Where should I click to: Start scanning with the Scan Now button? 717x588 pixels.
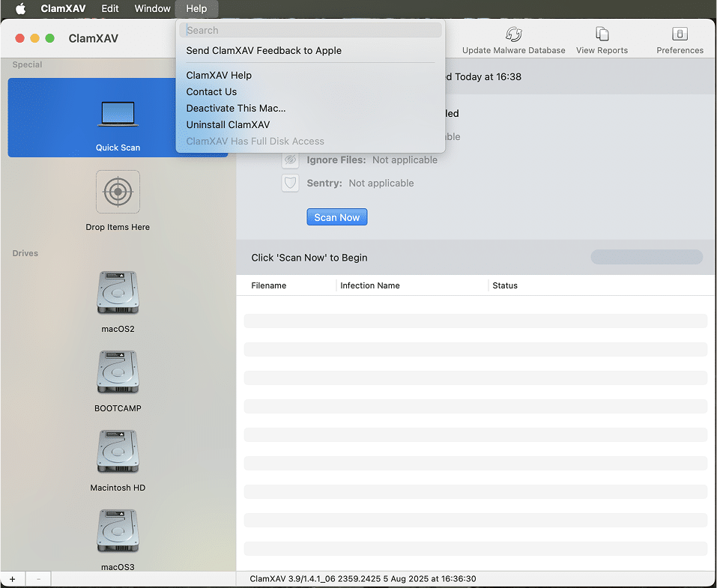point(337,217)
